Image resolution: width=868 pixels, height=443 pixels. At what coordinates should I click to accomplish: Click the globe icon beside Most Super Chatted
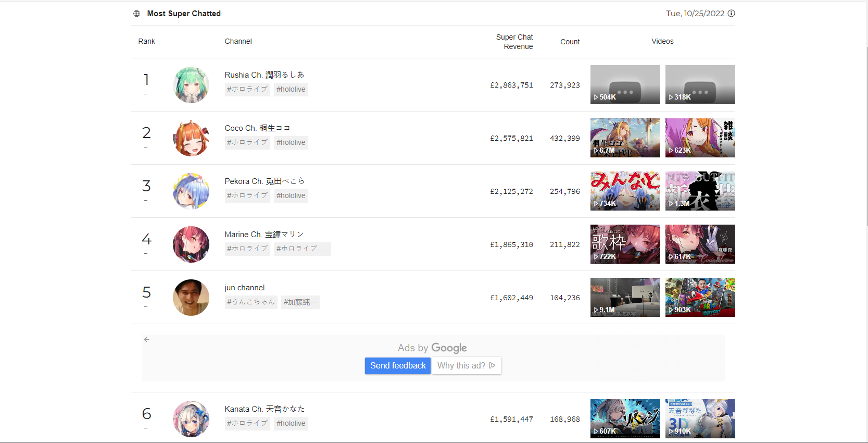coord(136,14)
